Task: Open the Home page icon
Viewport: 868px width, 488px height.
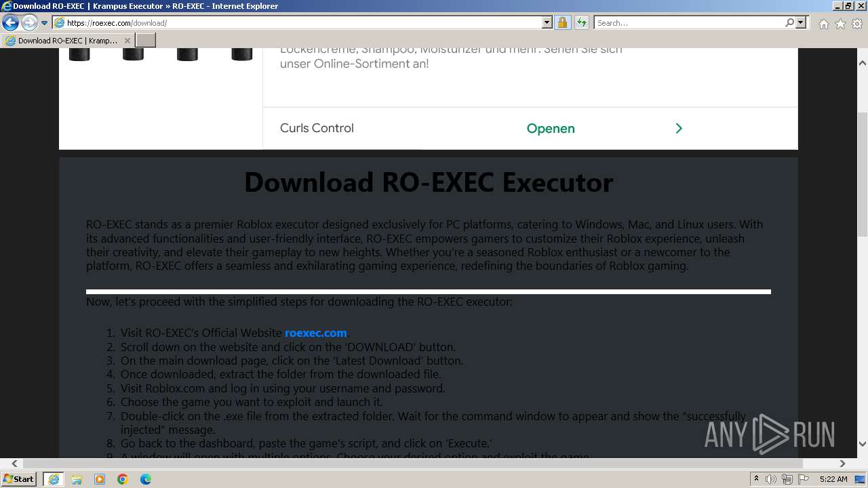Action: click(823, 23)
